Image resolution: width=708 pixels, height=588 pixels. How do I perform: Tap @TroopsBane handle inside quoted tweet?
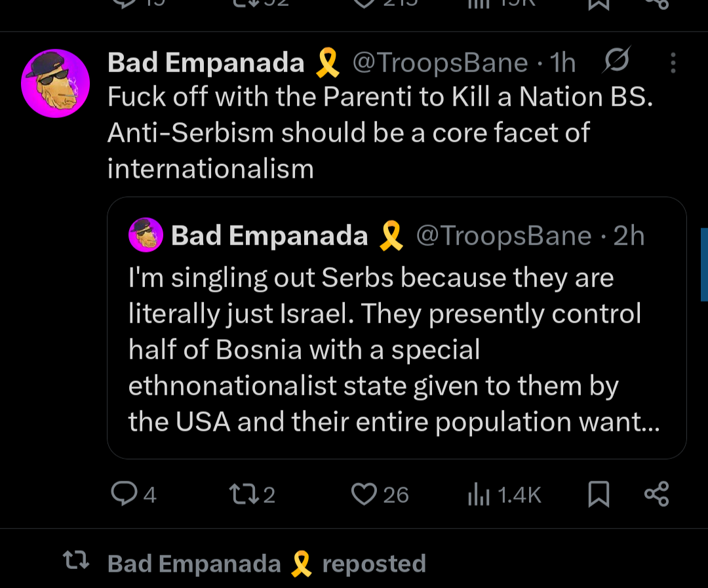pyautogui.click(x=503, y=236)
